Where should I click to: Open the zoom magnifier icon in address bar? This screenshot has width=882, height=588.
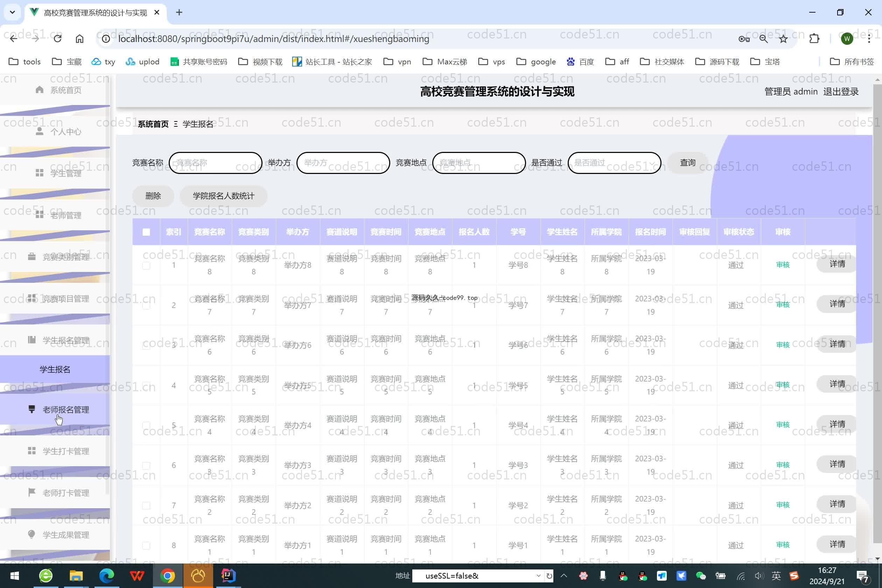click(x=763, y=38)
